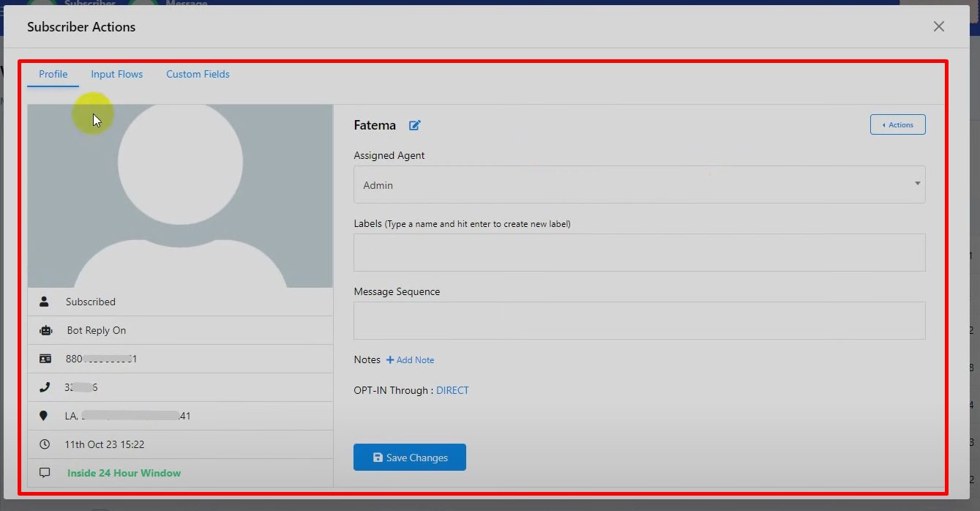Close the Subscriber Actions dialog
Image resolution: width=980 pixels, height=511 pixels.
tap(938, 26)
